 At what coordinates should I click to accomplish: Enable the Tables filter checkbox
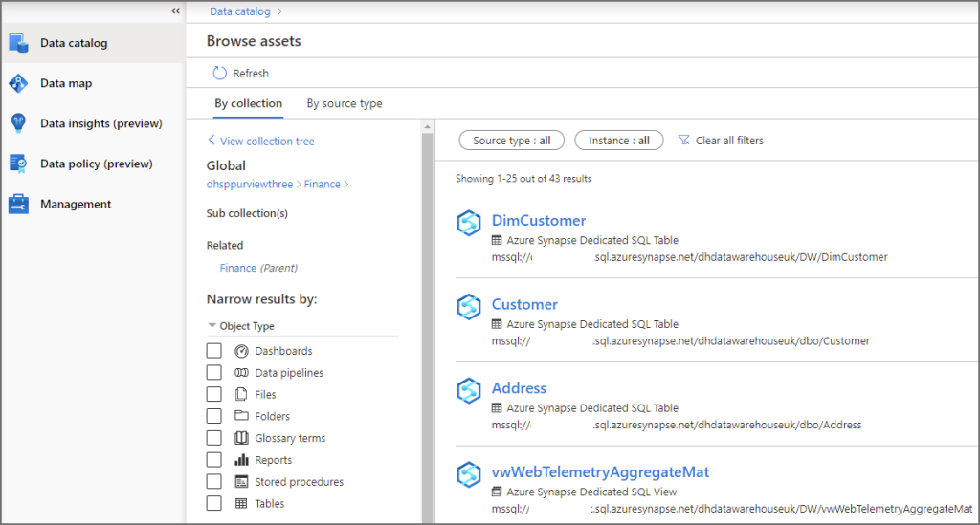click(213, 503)
